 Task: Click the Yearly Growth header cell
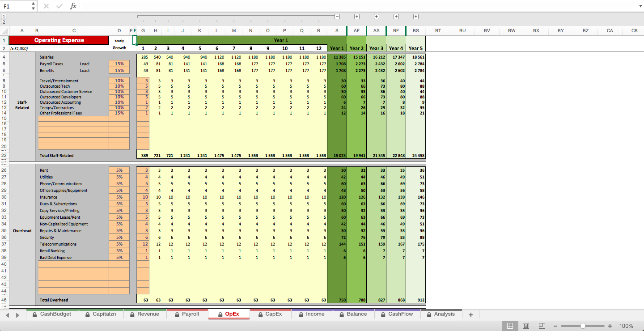point(119,44)
